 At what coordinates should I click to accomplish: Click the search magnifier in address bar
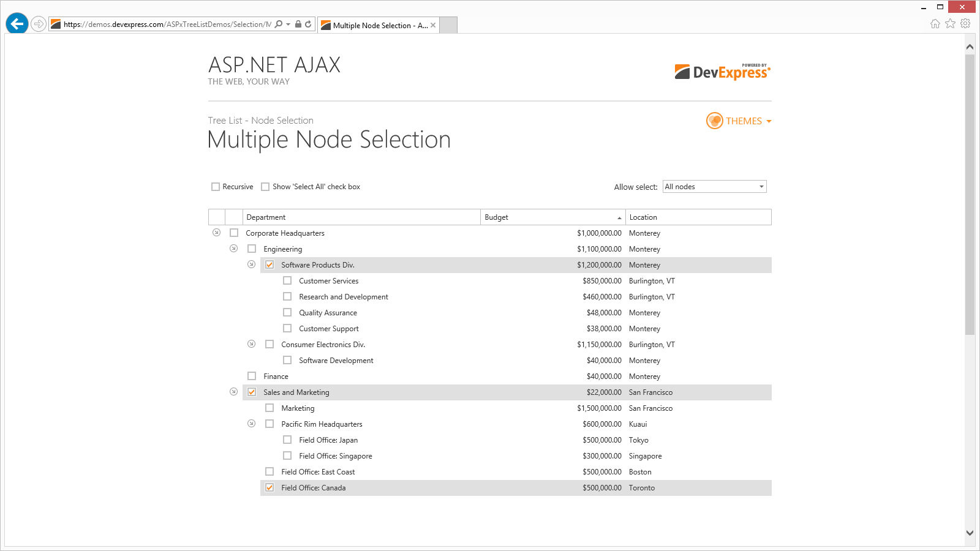[279, 24]
